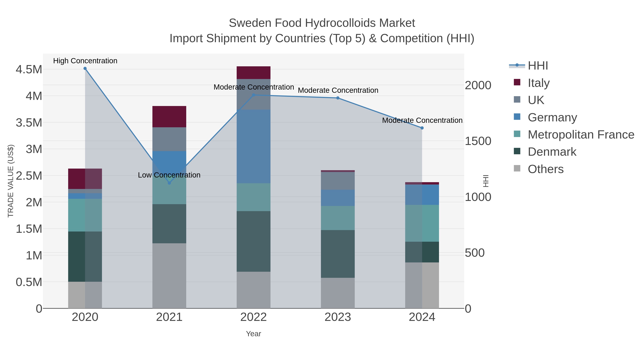Click the 'Low Concentration' annotation
644x362 pixels.
tap(169, 175)
